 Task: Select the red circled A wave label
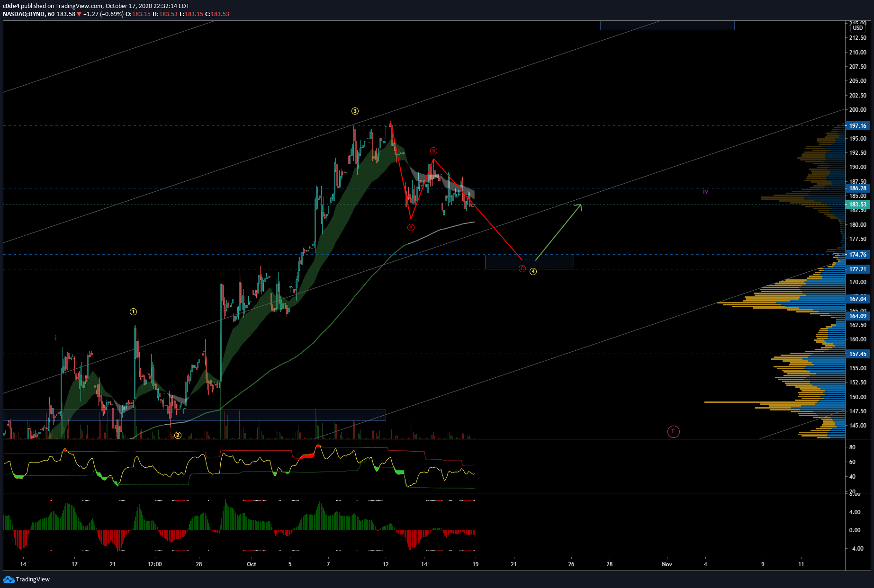pyautogui.click(x=411, y=227)
